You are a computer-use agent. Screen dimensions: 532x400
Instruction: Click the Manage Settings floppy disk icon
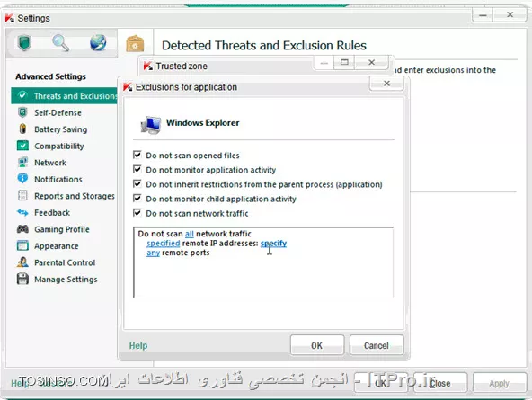click(x=22, y=279)
